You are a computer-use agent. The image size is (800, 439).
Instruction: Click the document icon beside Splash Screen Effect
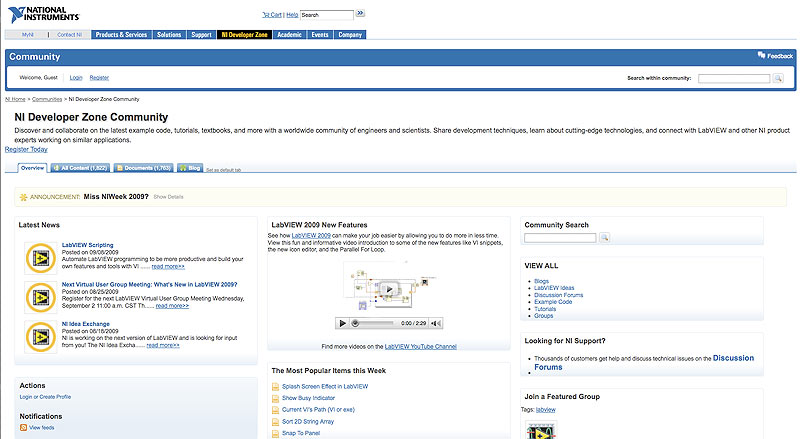276,387
